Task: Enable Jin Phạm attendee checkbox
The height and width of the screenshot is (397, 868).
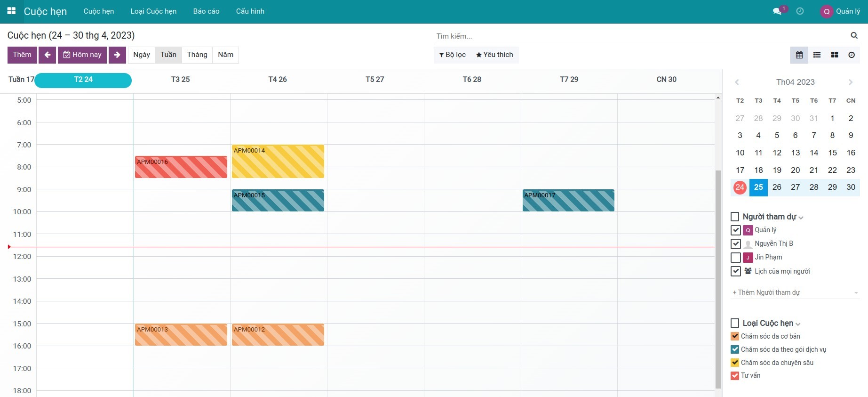Action: click(736, 258)
